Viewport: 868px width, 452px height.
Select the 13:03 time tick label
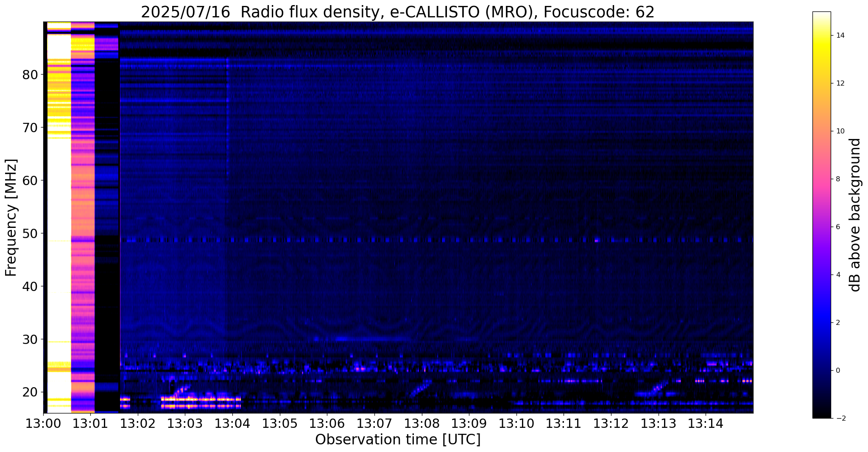[185, 423]
